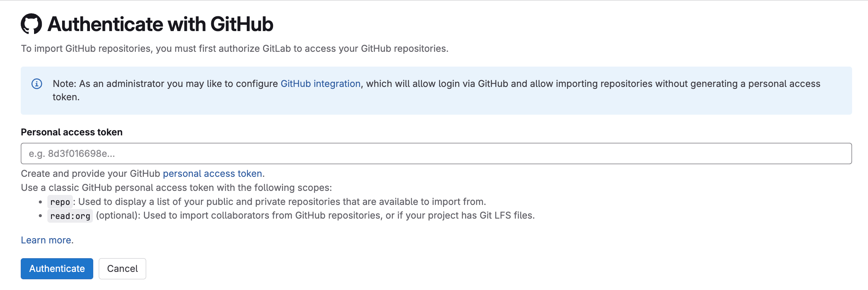Click the Authenticate with GitHub heading
The height and width of the screenshot is (290, 868).
(x=161, y=24)
